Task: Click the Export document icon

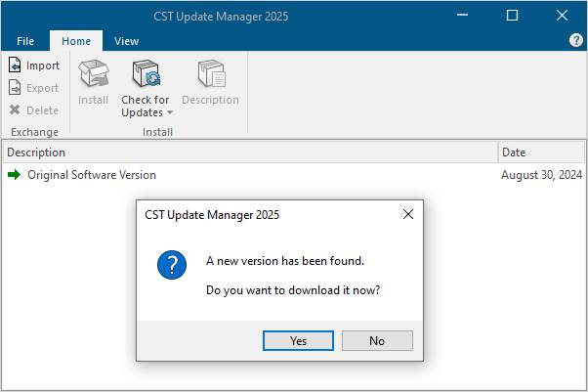Action: point(15,88)
